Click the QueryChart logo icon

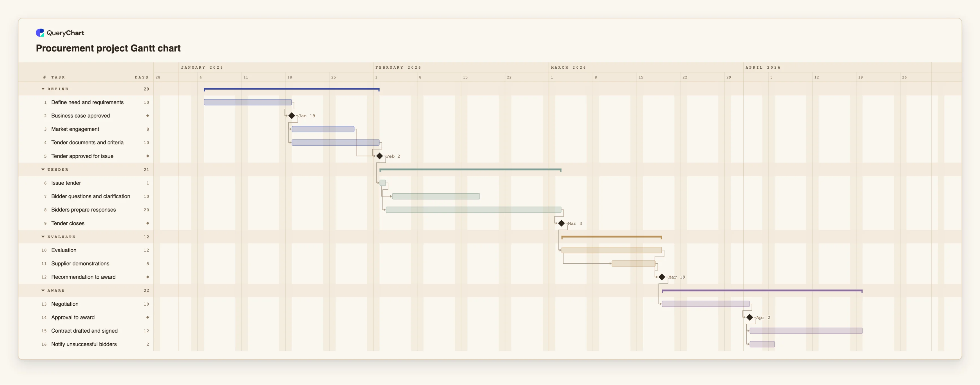pyautogui.click(x=40, y=33)
